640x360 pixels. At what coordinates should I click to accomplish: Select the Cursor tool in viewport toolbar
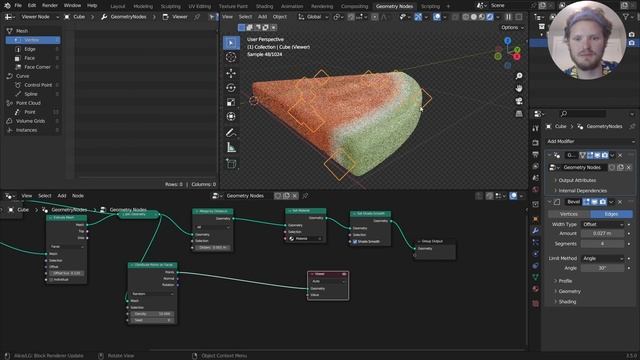[x=231, y=57]
